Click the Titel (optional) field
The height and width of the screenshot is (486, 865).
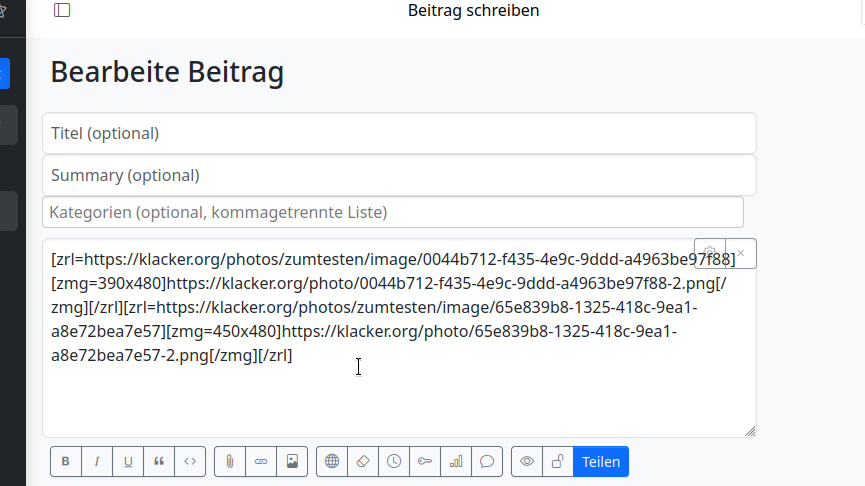pos(399,133)
